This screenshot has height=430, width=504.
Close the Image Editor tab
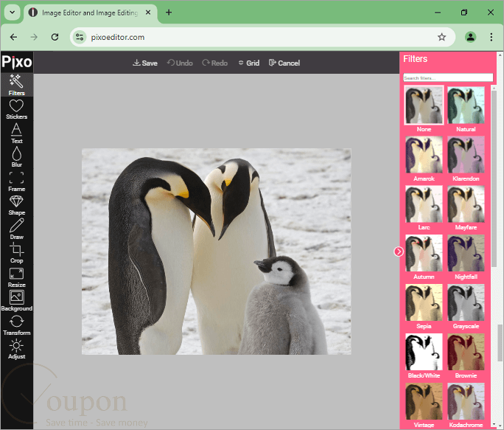pos(148,13)
